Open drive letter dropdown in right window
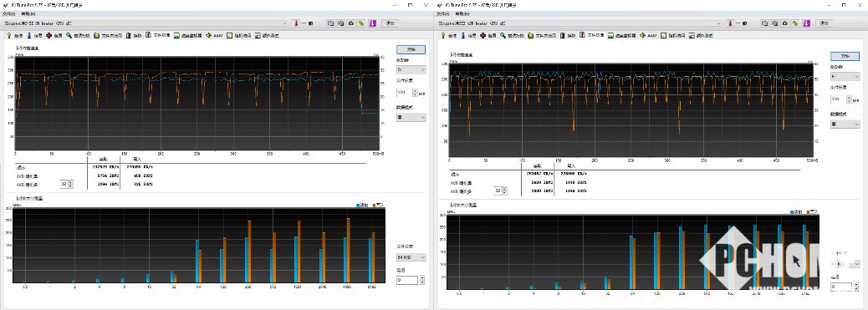The image size is (868, 310). [845, 77]
